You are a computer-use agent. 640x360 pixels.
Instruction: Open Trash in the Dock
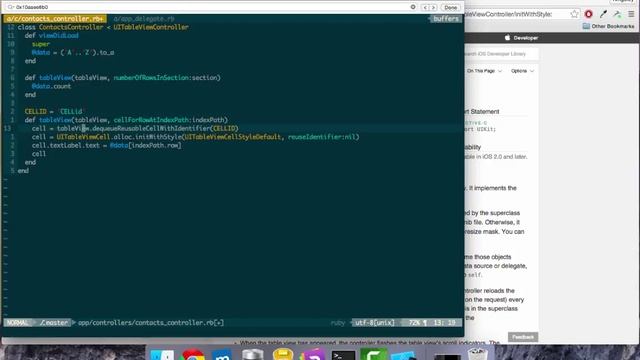pos(477,354)
